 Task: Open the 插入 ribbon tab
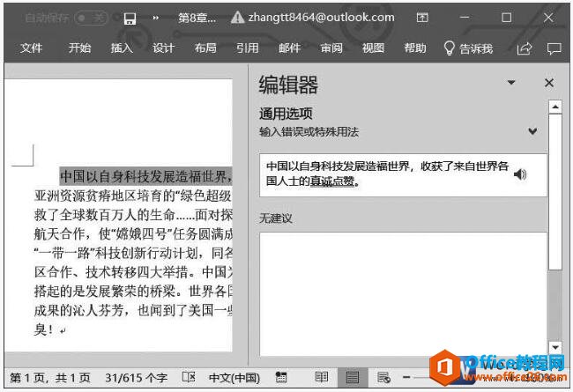122,48
